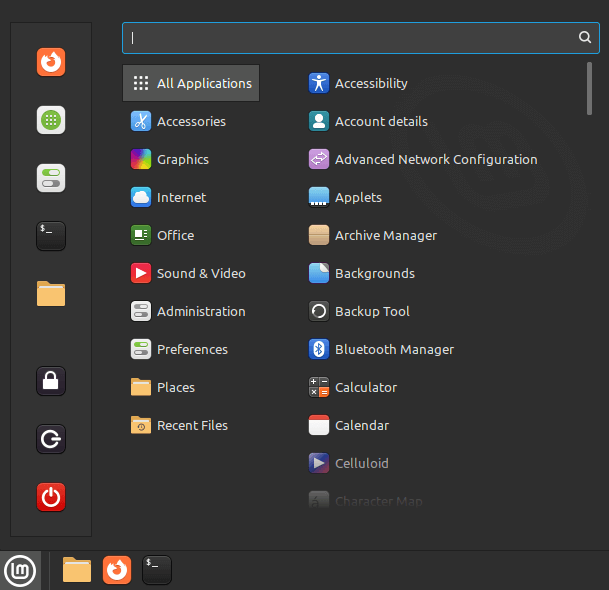The image size is (609, 590).
Task: Lock the screen with padlock icon
Action: (x=51, y=381)
